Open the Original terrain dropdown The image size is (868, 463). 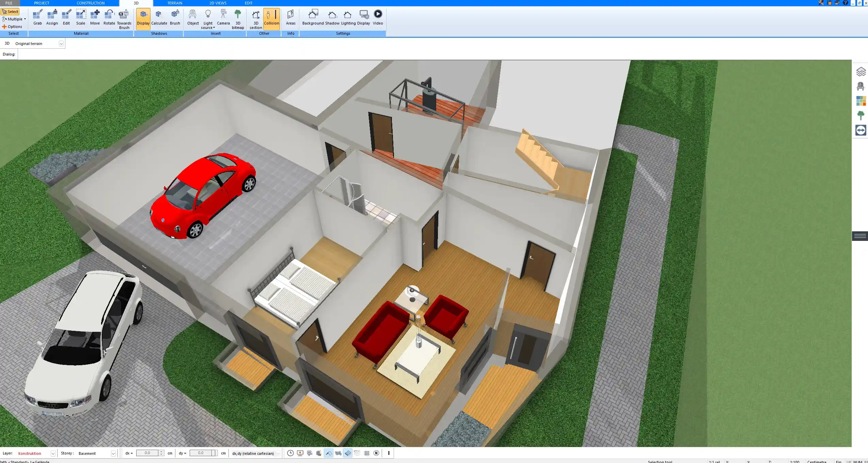(61, 43)
